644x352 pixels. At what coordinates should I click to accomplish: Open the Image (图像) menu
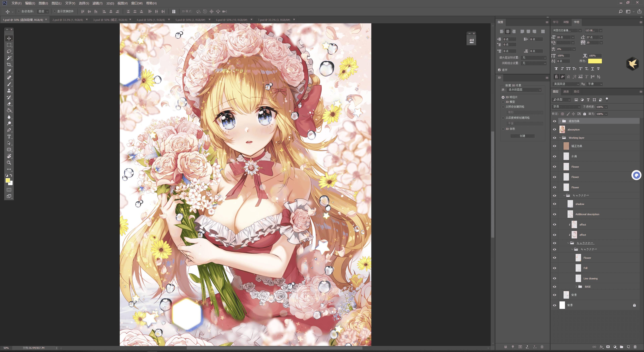click(43, 3)
